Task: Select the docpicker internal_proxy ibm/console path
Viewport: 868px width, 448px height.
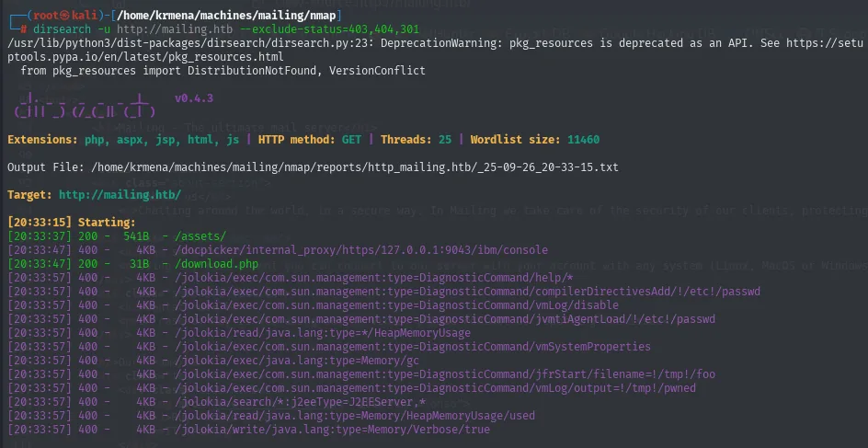Action: click(x=361, y=250)
